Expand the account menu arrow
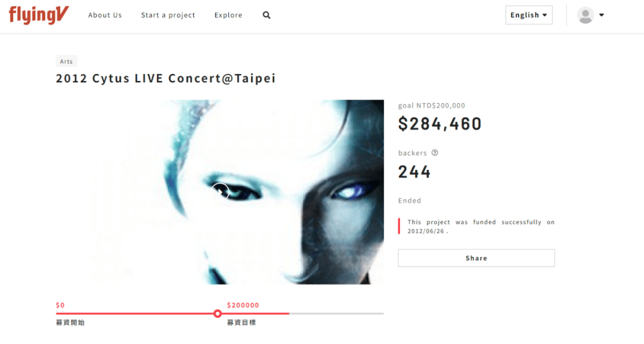 (x=601, y=15)
